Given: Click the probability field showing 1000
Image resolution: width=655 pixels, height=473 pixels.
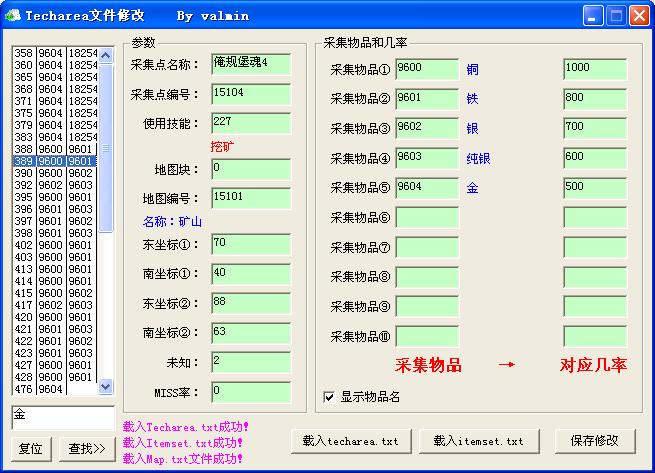Looking at the screenshot, I should click(x=594, y=69).
